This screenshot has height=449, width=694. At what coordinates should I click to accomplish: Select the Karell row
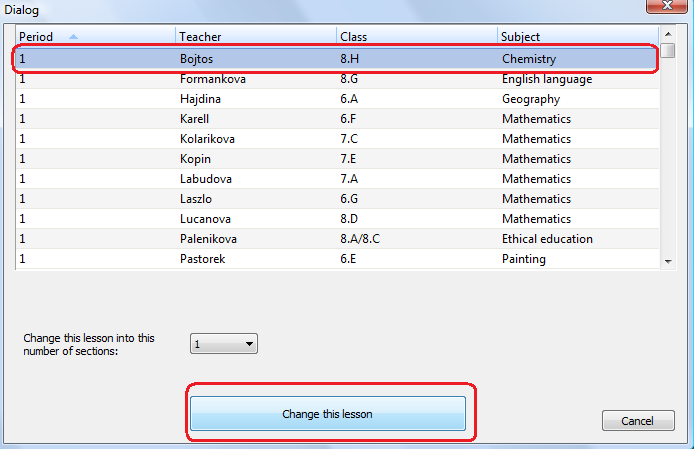click(x=337, y=119)
